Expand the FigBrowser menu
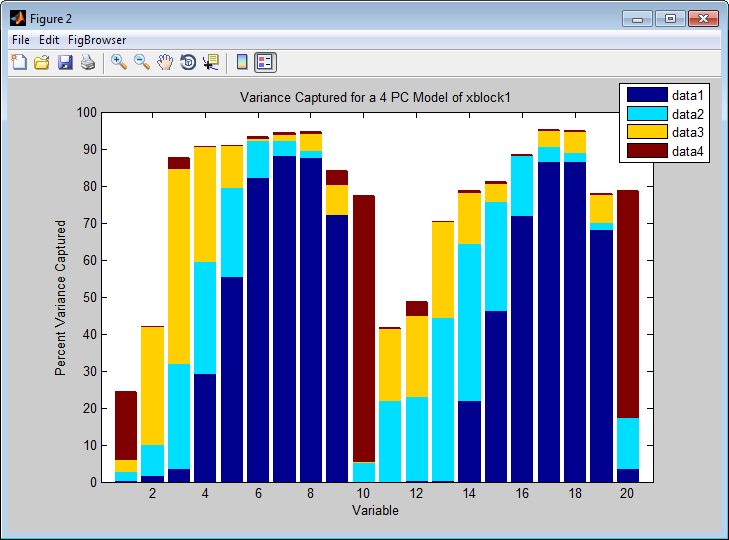Screen dimensions: 729x540 click(97, 40)
